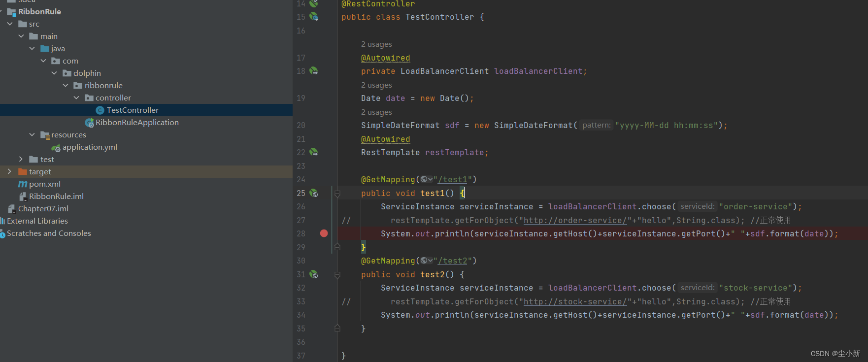Click the TestController class icon in project tree
Image resolution: width=868 pixels, height=362 pixels.
point(100,110)
